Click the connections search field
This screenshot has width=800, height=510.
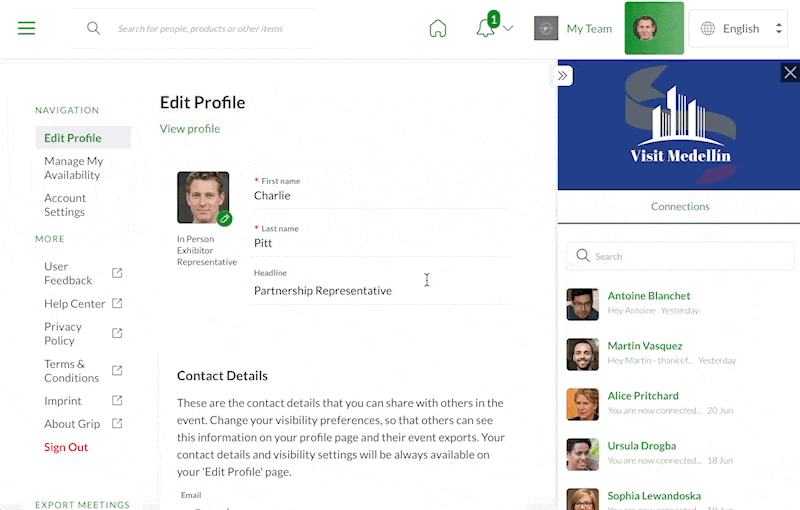(681, 256)
